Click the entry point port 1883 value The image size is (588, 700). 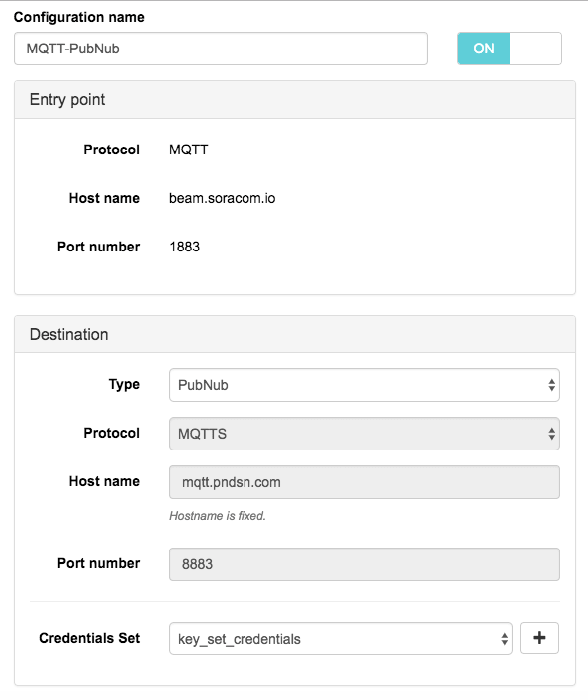click(x=185, y=247)
